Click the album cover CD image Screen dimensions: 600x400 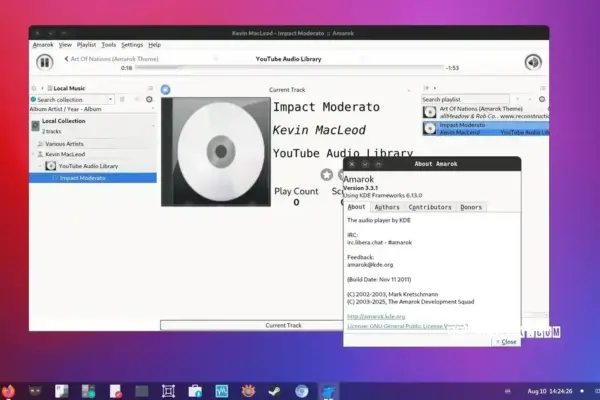(216, 152)
